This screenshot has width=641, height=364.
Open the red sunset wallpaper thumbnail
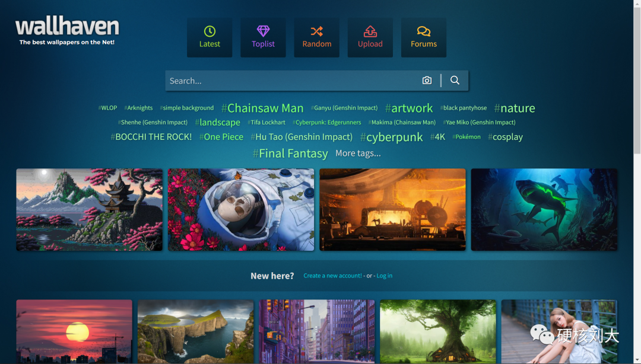(x=74, y=332)
